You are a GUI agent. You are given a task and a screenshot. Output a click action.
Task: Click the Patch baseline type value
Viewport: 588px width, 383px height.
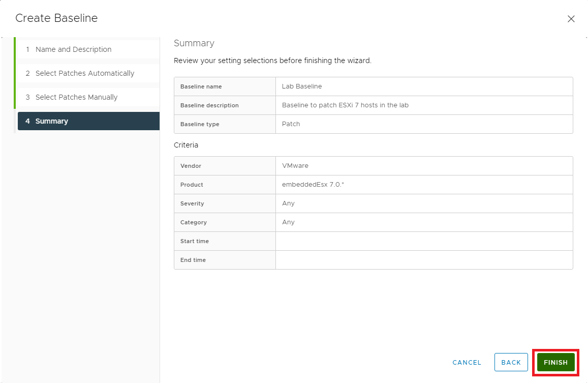tap(291, 124)
